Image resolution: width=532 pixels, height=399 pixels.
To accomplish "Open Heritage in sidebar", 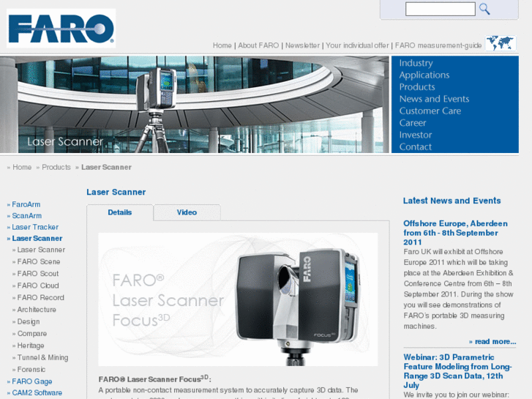I will pyautogui.click(x=31, y=346).
